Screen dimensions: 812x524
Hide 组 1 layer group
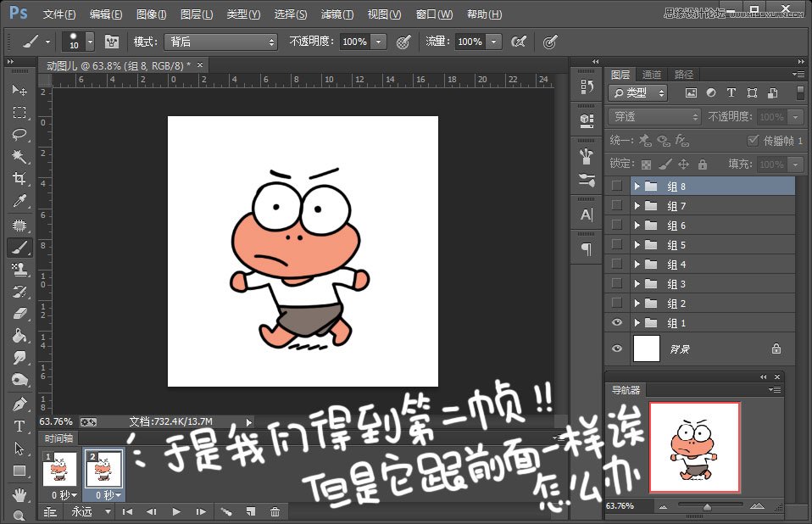pos(617,322)
